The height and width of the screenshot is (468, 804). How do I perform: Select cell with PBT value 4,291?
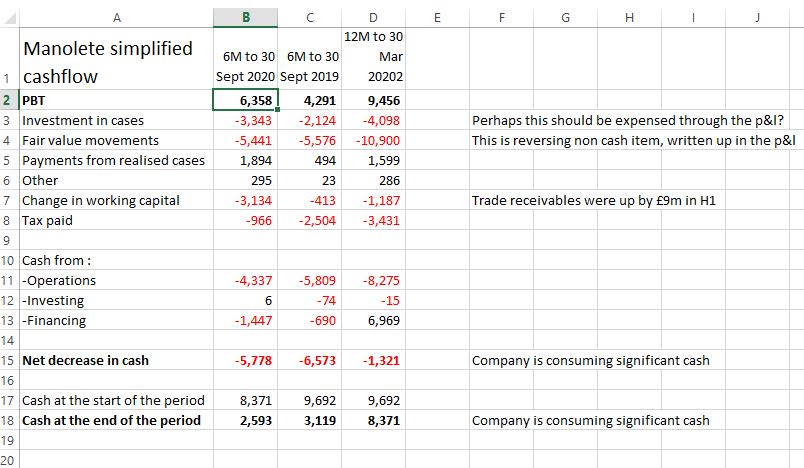click(x=310, y=100)
